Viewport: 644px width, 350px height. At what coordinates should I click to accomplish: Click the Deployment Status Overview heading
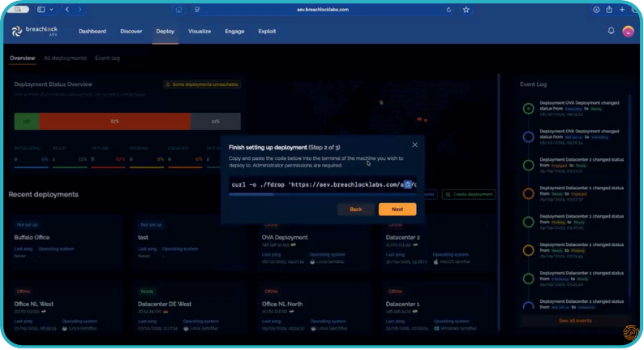(53, 84)
